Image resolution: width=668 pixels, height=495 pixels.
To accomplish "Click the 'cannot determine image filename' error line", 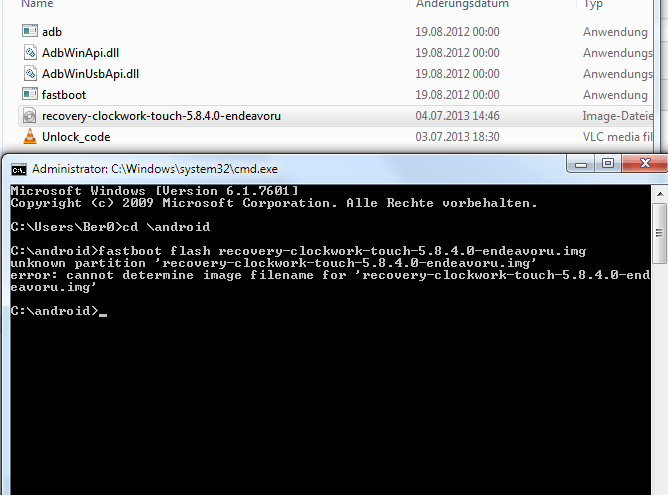I will [330, 281].
